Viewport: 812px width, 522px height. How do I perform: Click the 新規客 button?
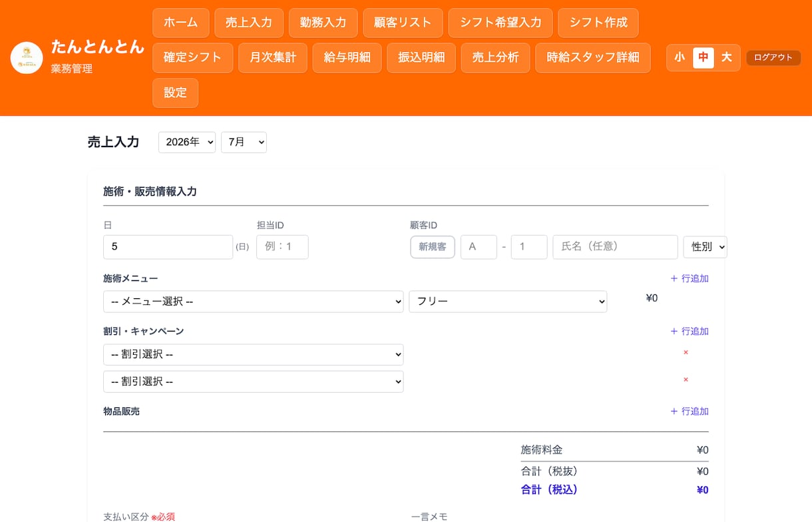point(433,246)
